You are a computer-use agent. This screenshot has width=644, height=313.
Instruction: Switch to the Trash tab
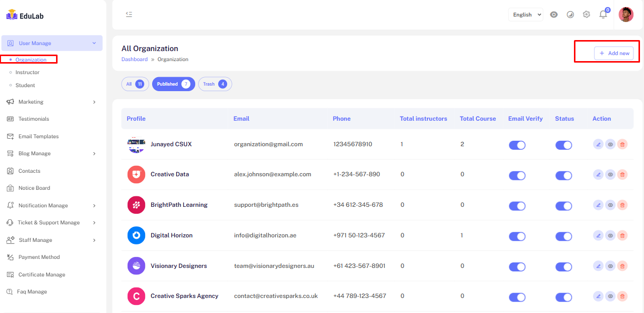[215, 84]
